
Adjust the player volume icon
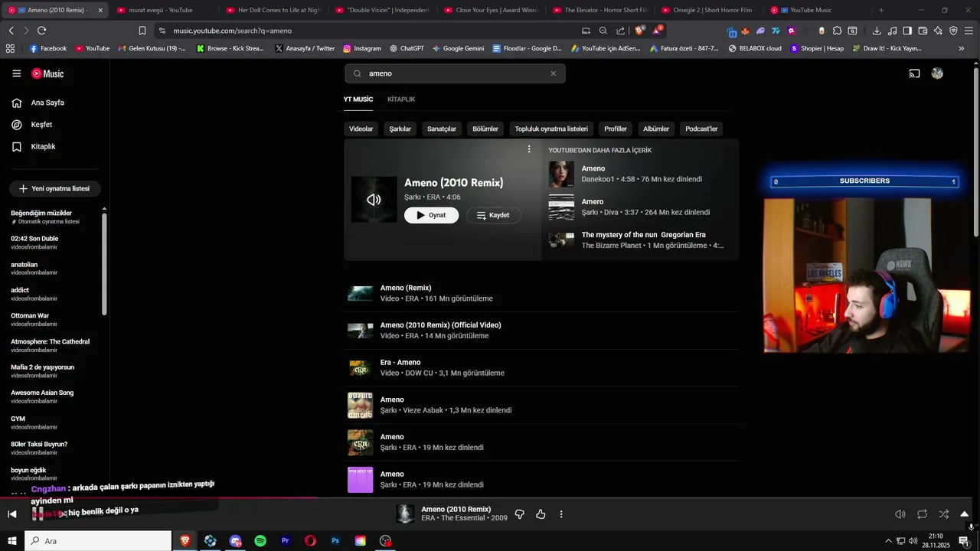pyautogui.click(x=900, y=514)
